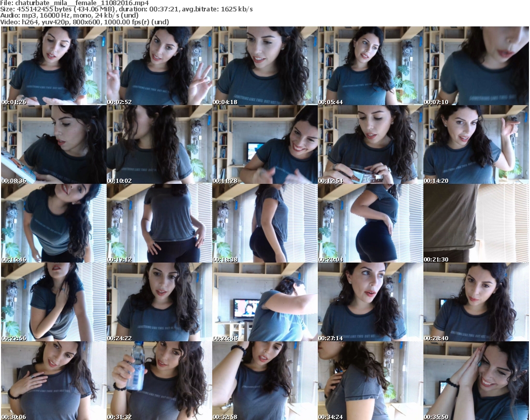Viewport: 530px width, 420px height.
Task: Open the frame at 00:34:24
Action: click(370, 381)
